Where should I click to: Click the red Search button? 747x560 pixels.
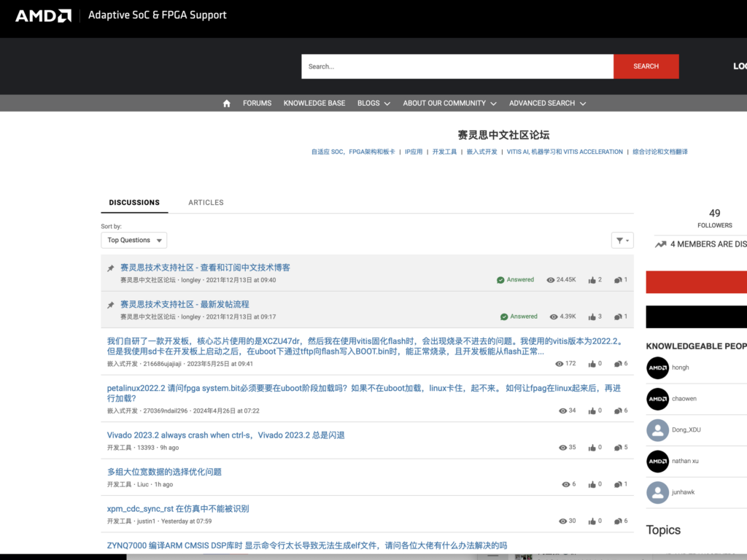pos(646,66)
